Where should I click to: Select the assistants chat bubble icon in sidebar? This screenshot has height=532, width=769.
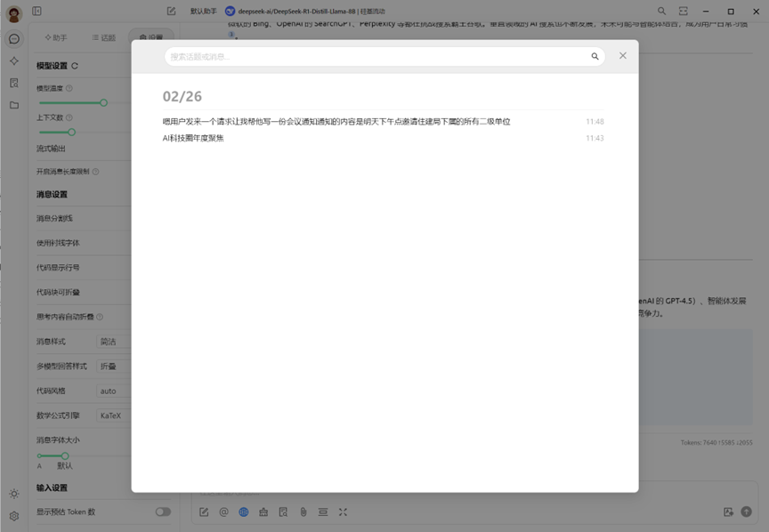[x=13, y=39]
